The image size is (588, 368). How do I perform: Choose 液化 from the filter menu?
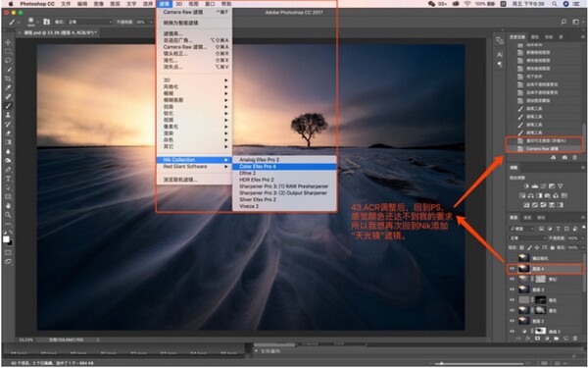194,60
